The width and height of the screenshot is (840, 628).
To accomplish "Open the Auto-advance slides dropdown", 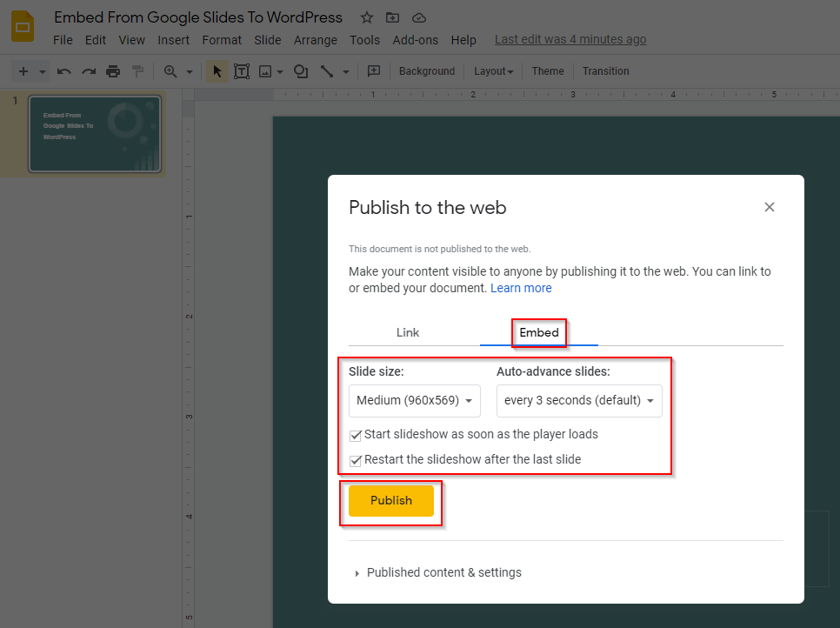I will tap(579, 401).
